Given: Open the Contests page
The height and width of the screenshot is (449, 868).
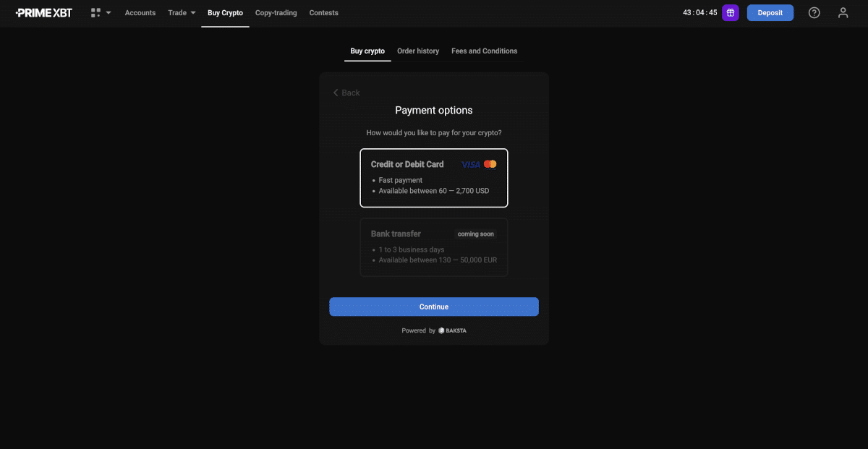Looking at the screenshot, I should point(323,13).
